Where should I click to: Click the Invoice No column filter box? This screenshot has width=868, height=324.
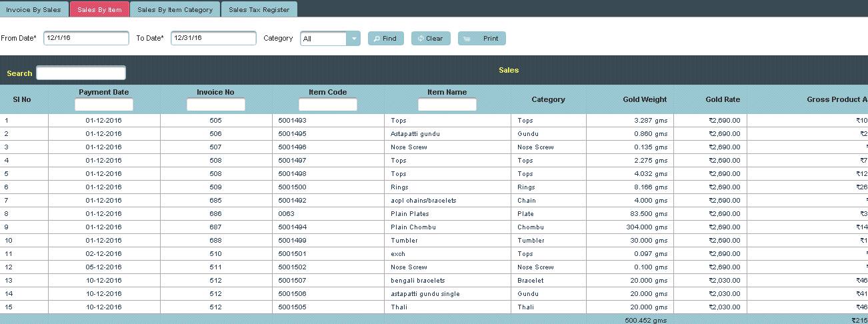[x=215, y=105]
